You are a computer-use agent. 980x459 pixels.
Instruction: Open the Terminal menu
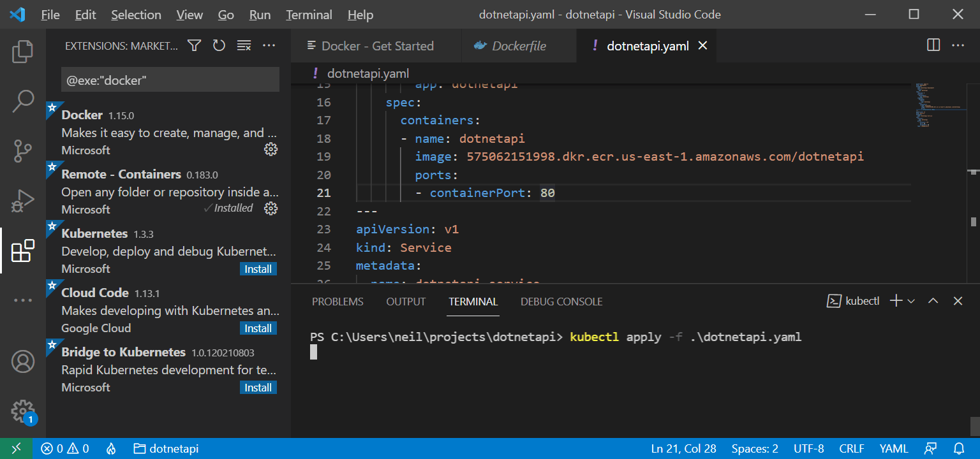click(309, 15)
